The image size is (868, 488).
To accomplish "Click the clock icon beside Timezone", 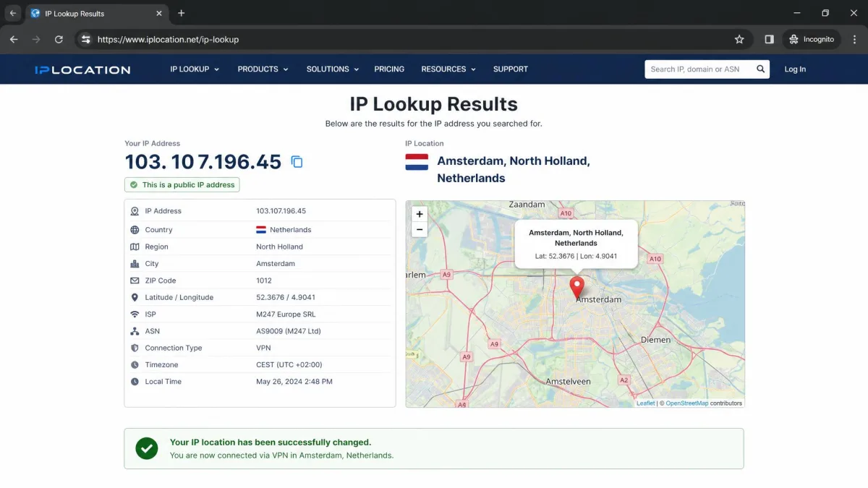I will (x=135, y=365).
